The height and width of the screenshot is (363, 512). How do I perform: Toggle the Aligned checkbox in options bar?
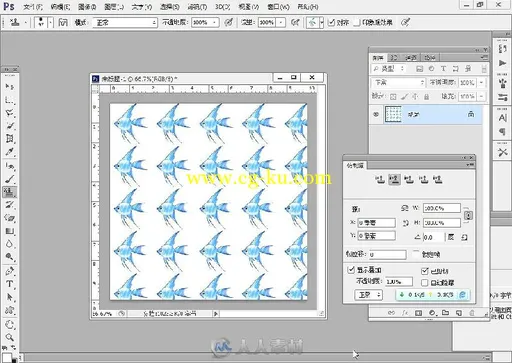pyautogui.click(x=331, y=22)
